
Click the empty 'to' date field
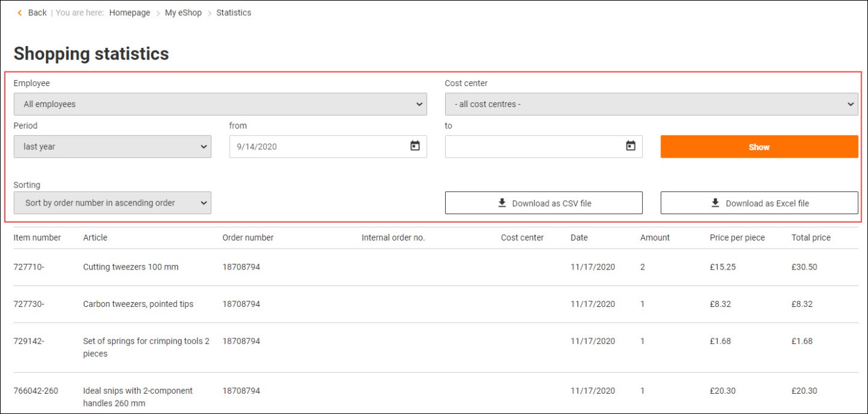click(532, 147)
